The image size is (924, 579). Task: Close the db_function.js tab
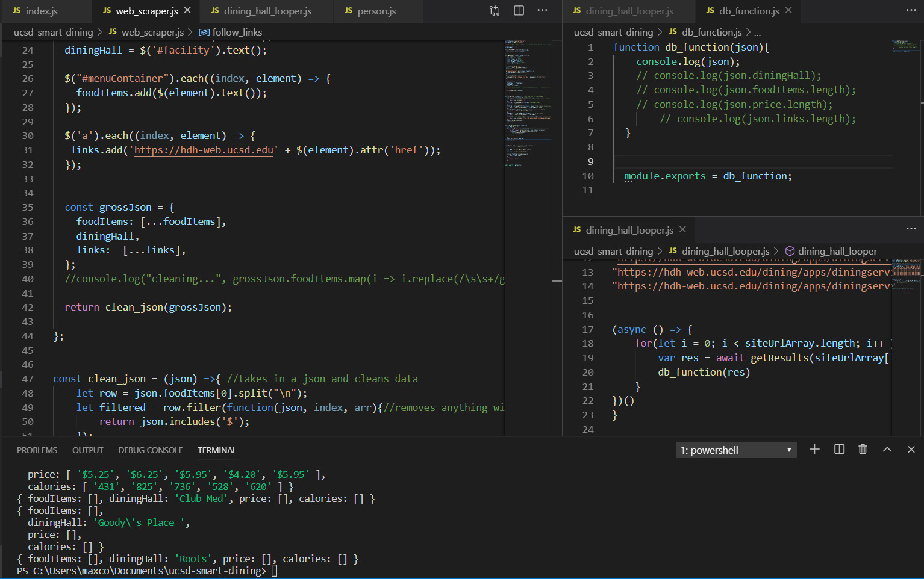pyautogui.click(x=788, y=11)
